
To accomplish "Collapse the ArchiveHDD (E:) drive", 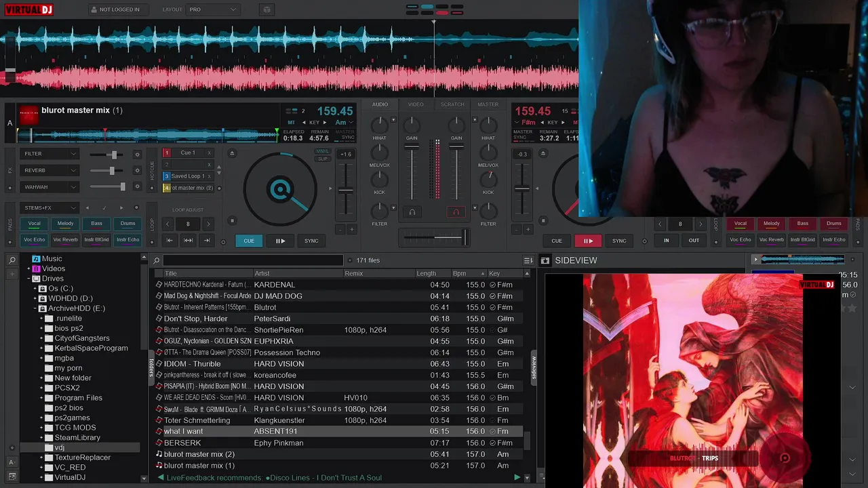I will (x=35, y=308).
